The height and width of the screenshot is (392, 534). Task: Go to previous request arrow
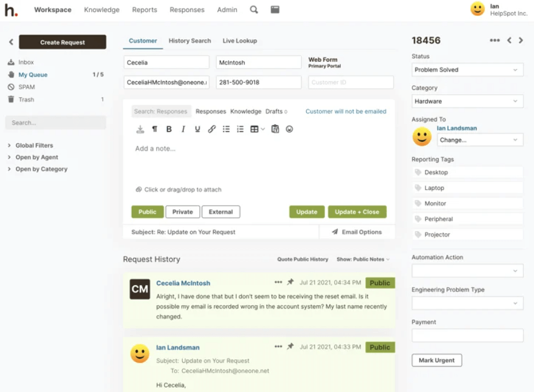[509, 40]
